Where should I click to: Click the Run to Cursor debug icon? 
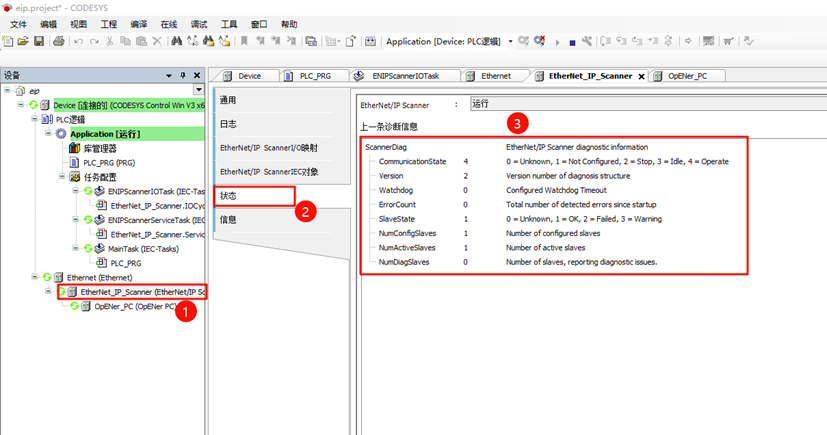[653, 41]
